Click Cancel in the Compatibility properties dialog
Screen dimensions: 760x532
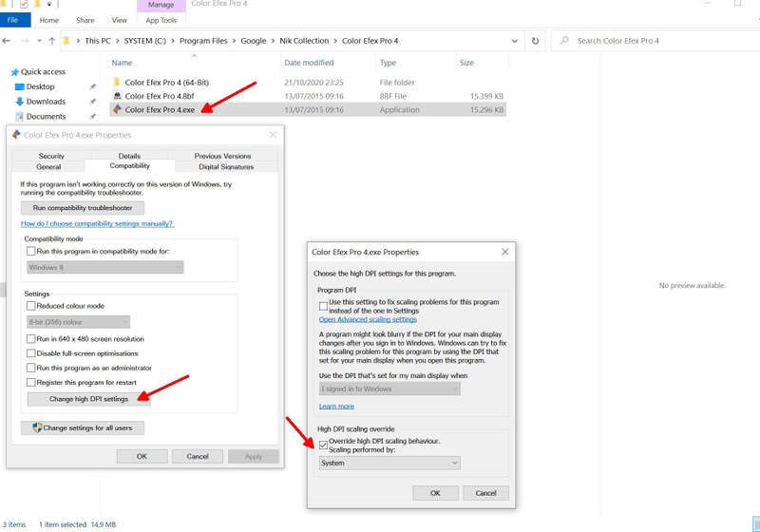click(x=198, y=456)
